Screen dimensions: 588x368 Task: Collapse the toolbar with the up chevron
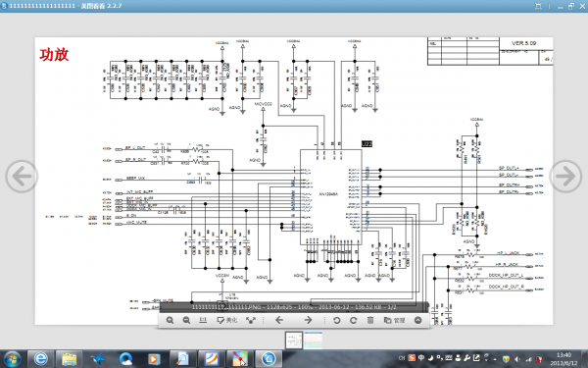point(418,320)
